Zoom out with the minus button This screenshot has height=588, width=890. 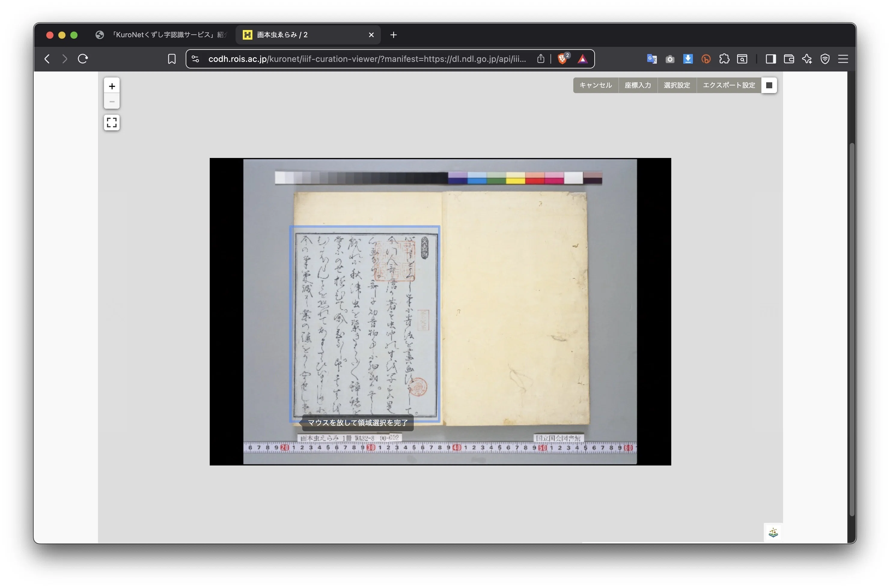(x=112, y=101)
